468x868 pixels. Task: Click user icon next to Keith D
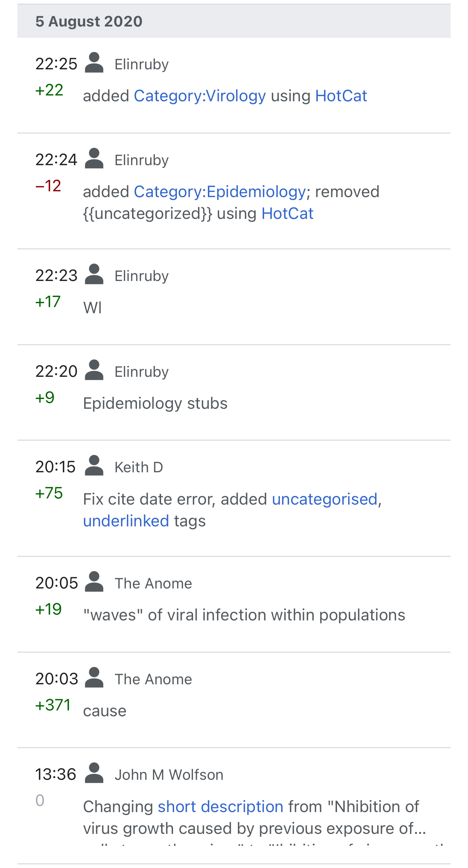94,466
